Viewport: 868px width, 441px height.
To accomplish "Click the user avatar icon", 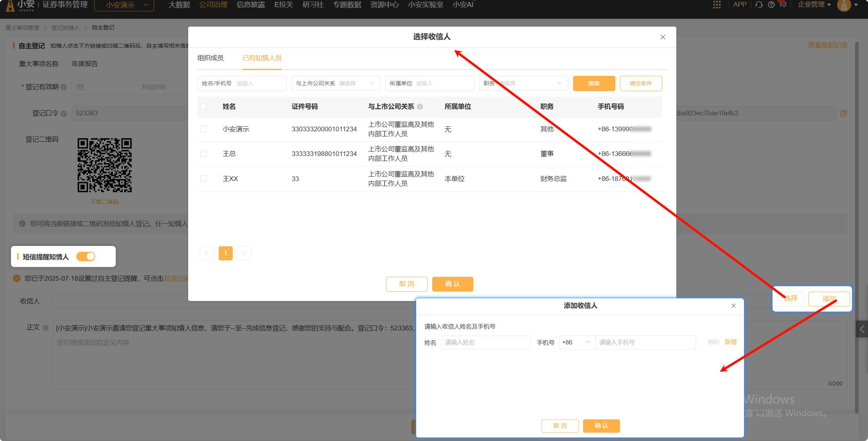I will 844,5.
